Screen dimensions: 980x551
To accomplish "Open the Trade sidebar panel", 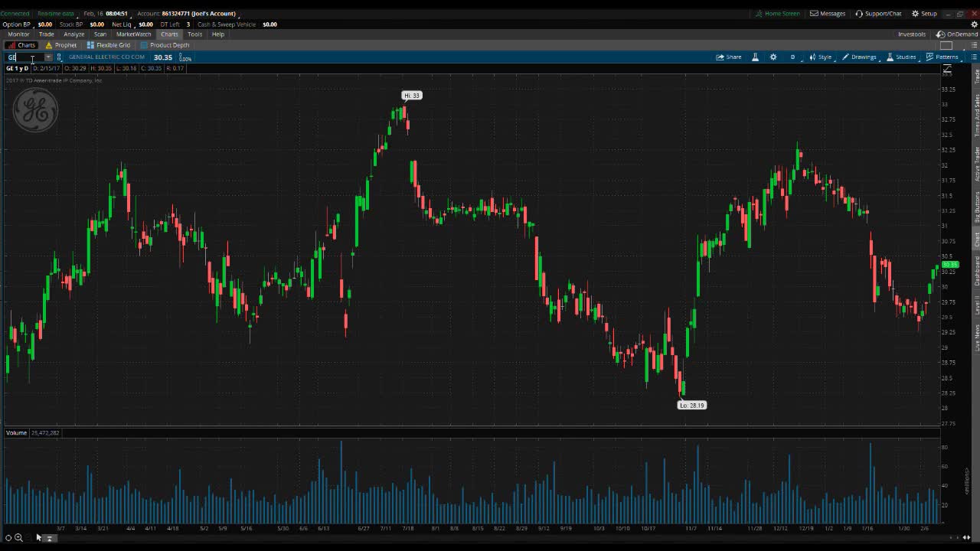I will click(976, 76).
